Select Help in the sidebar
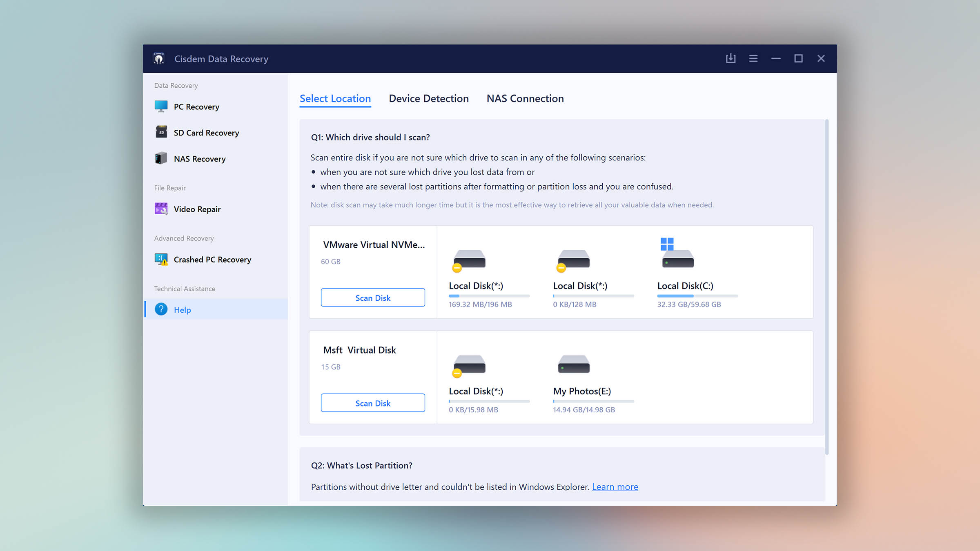The height and width of the screenshot is (551, 980). pyautogui.click(x=216, y=309)
